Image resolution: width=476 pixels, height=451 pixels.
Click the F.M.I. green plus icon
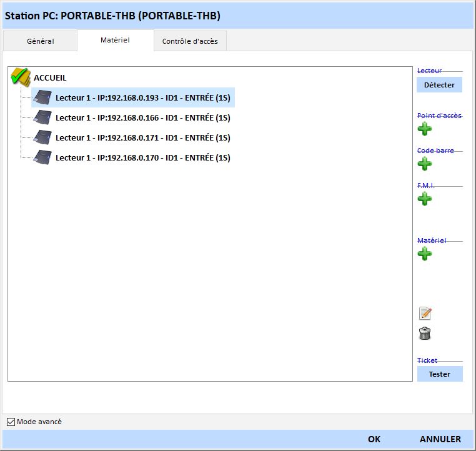[x=425, y=199]
